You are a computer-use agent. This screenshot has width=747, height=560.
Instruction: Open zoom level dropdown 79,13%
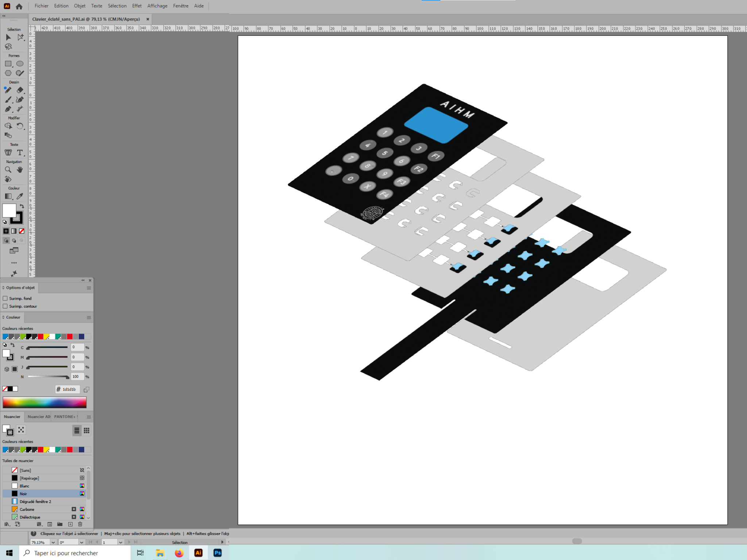point(53,542)
